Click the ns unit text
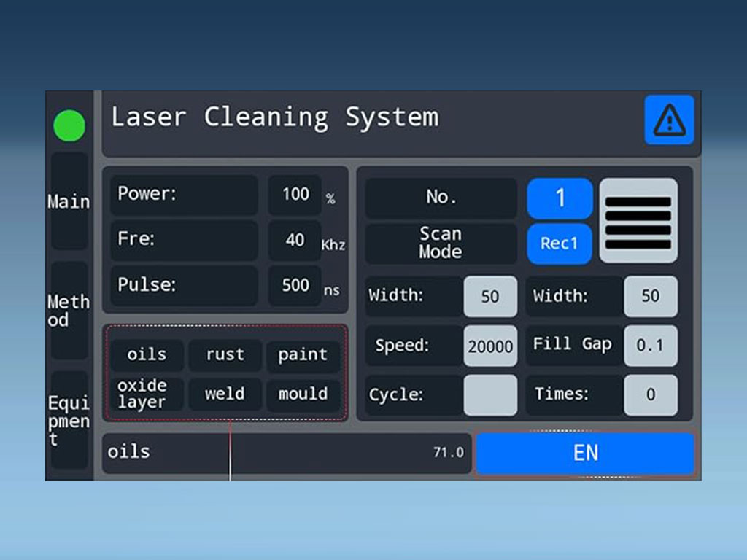This screenshot has width=747, height=560. tap(332, 290)
